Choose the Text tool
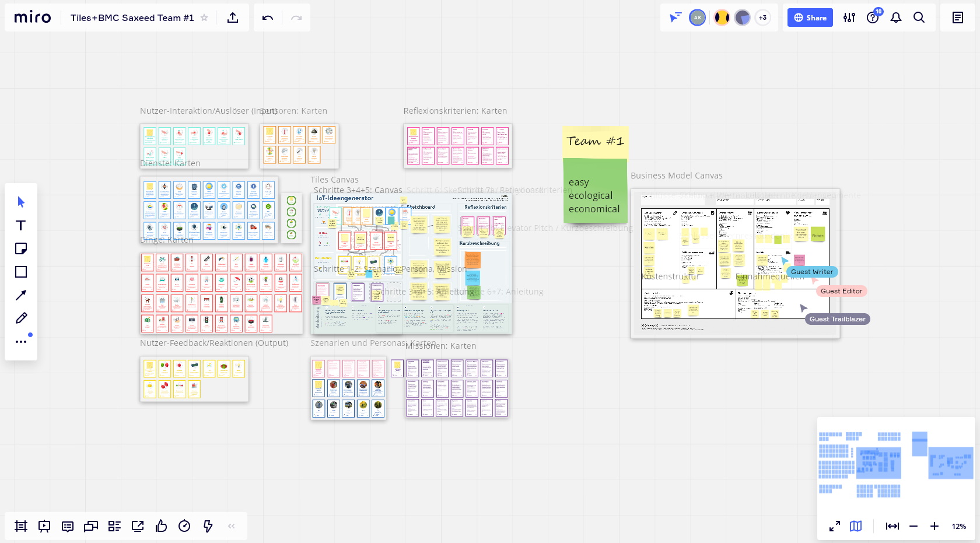Viewport: 980px width, 543px height. click(x=20, y=225)
